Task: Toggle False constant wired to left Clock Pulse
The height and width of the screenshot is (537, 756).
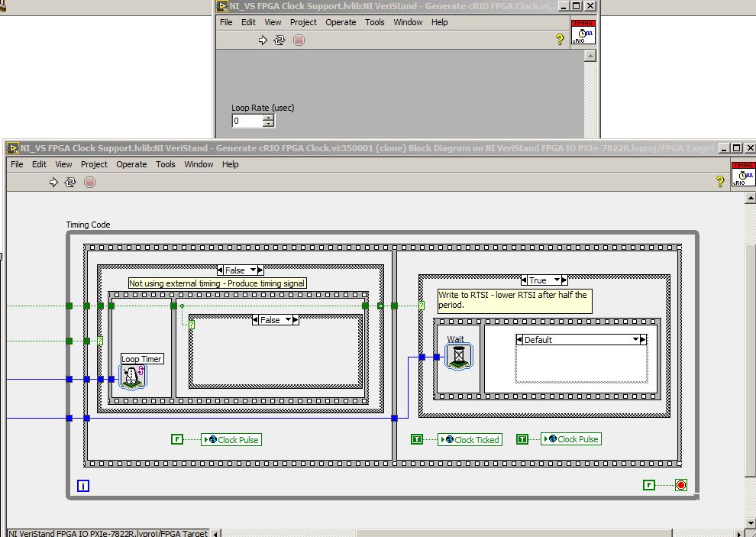Action: pos(177,439)
